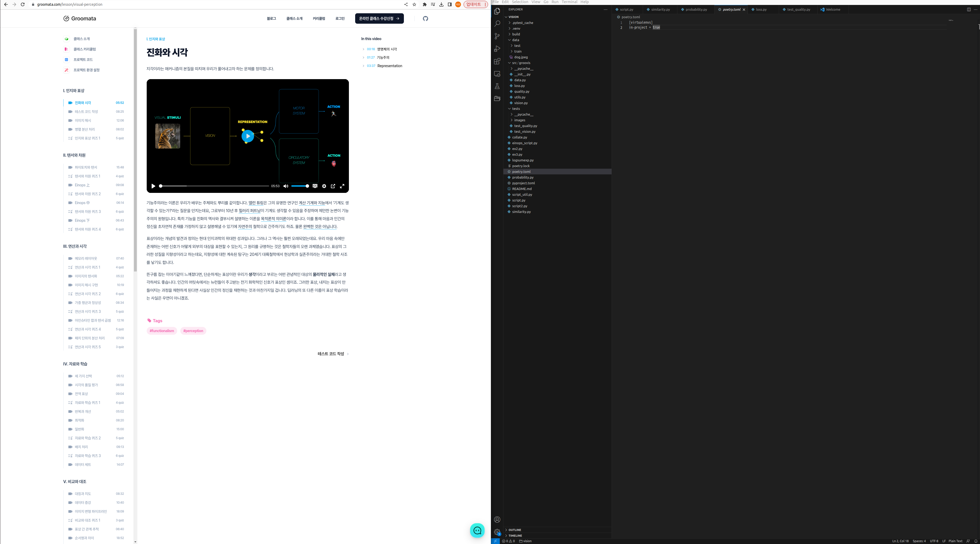Open the Source Control view icon
This screenshot has width=980, height=544.
pos(497,36)
